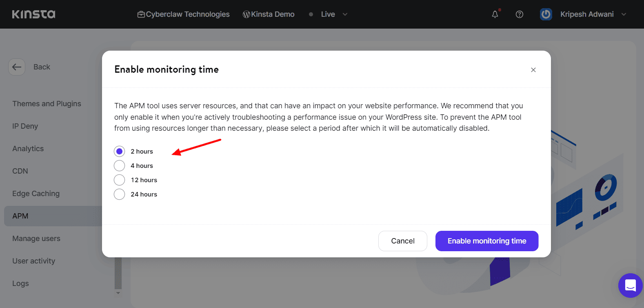Choose the 24 hours monitoring period
Viewport: 644px width, 308px height.
point(120,194)
